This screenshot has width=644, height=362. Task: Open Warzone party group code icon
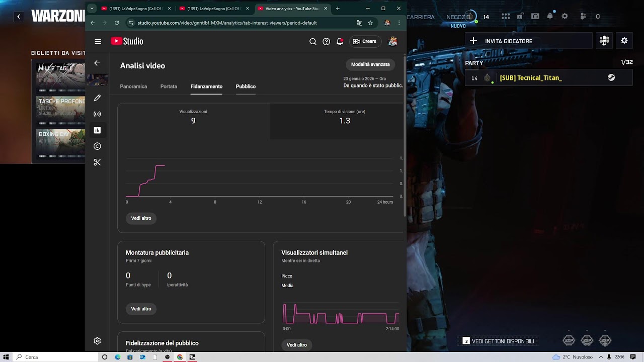click(x=604, y=41)
